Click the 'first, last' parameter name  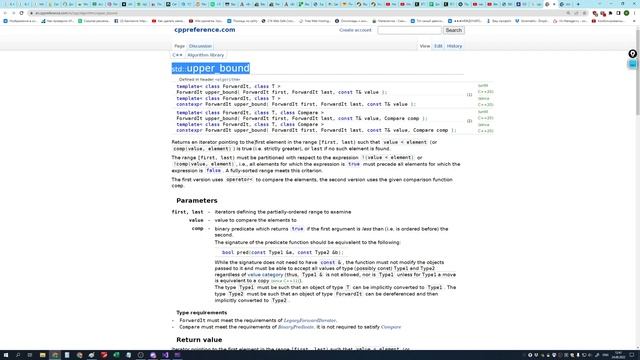click(x=187, y=212)
